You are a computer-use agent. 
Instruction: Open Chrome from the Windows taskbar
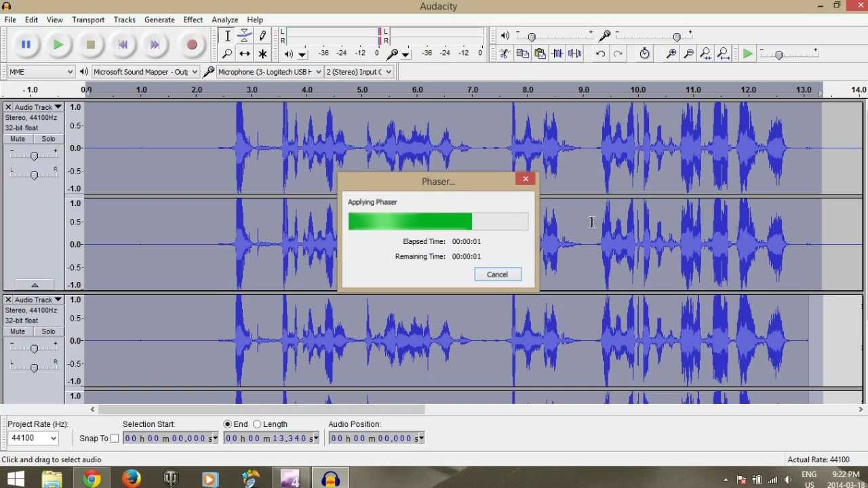click(92, 479)
